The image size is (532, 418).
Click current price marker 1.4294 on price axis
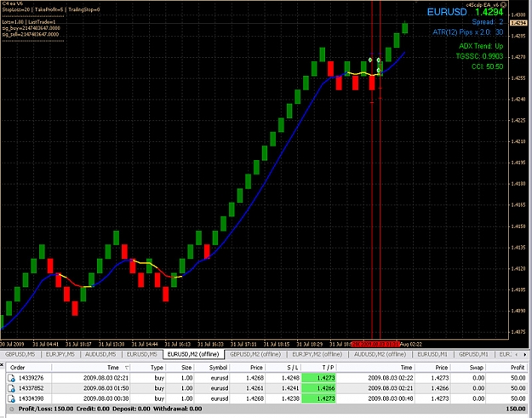(518, 23)
